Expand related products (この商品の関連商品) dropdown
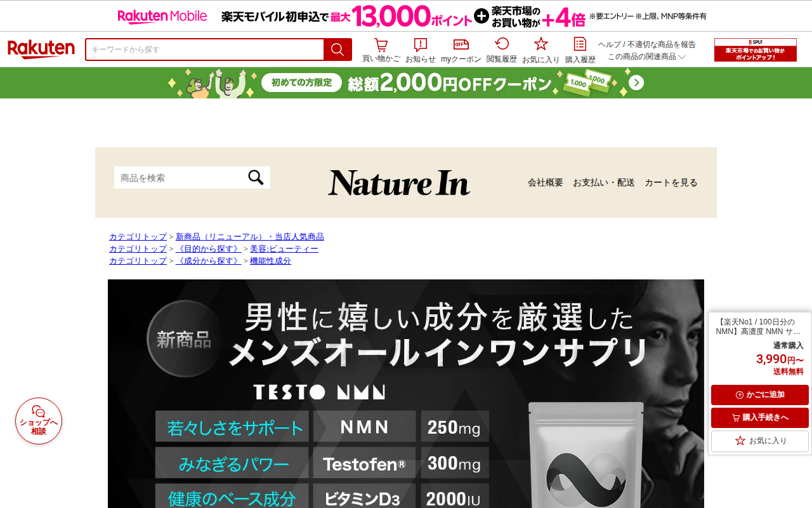This screenshot has width=812, height=508. click(646, 57)
